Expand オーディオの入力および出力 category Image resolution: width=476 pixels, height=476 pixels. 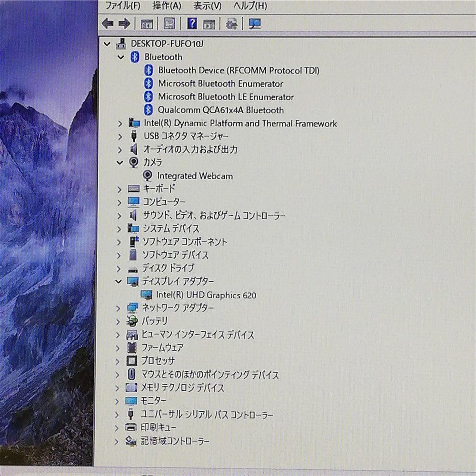coord(120,150)
